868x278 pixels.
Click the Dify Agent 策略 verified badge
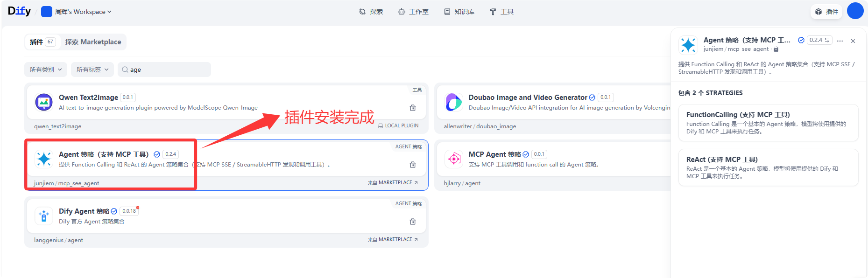(114, 211)
